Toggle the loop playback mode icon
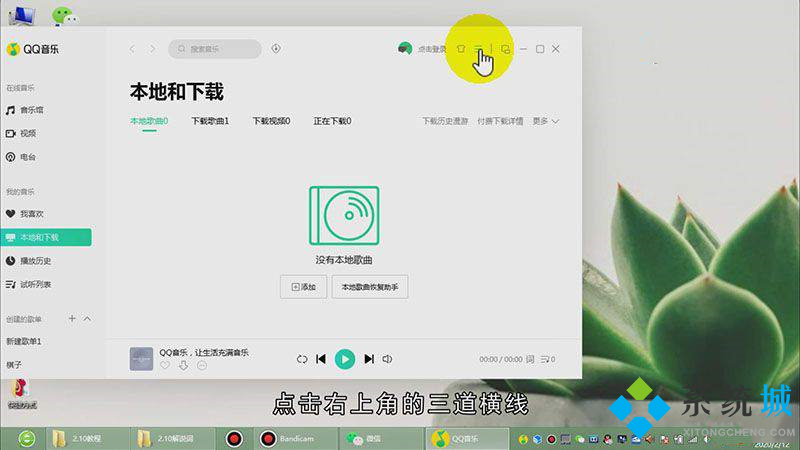 coord(302,359)
